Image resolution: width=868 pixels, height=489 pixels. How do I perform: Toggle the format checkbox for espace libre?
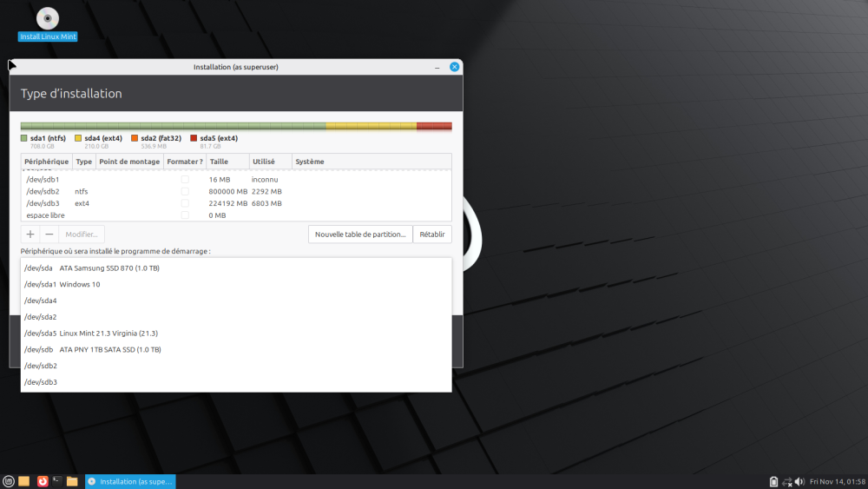click(185, 215)
